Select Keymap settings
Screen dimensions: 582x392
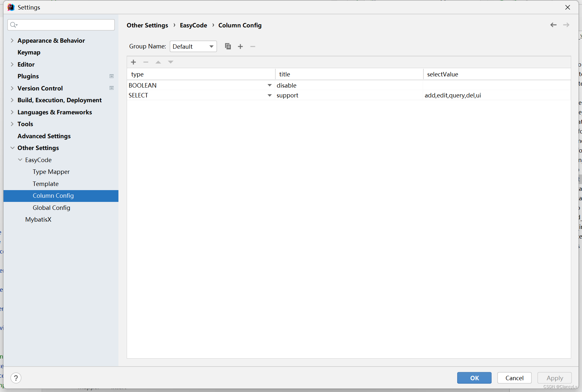click(29, 52)
